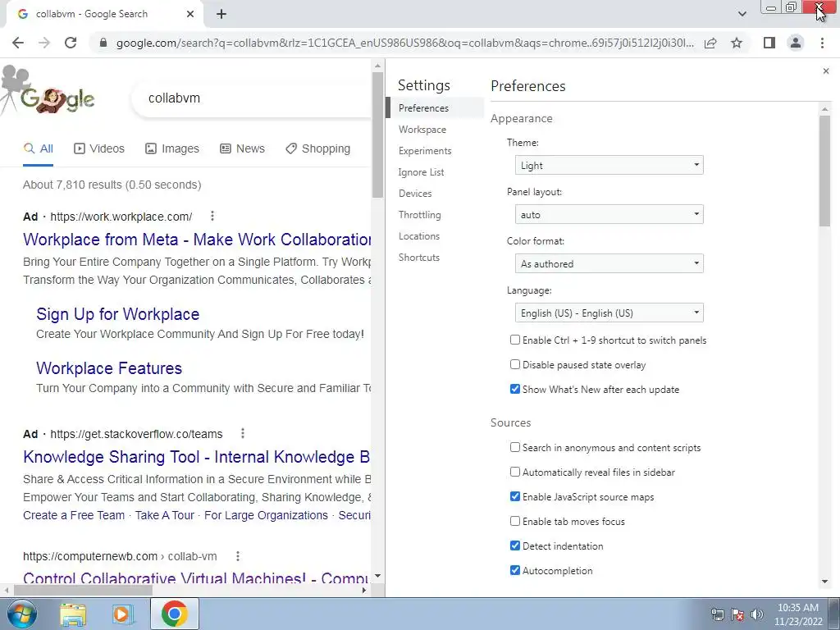Screen dimensions: 840x630
Task: Enable Search in anonymous and content scripts
Action: point(515,447)
